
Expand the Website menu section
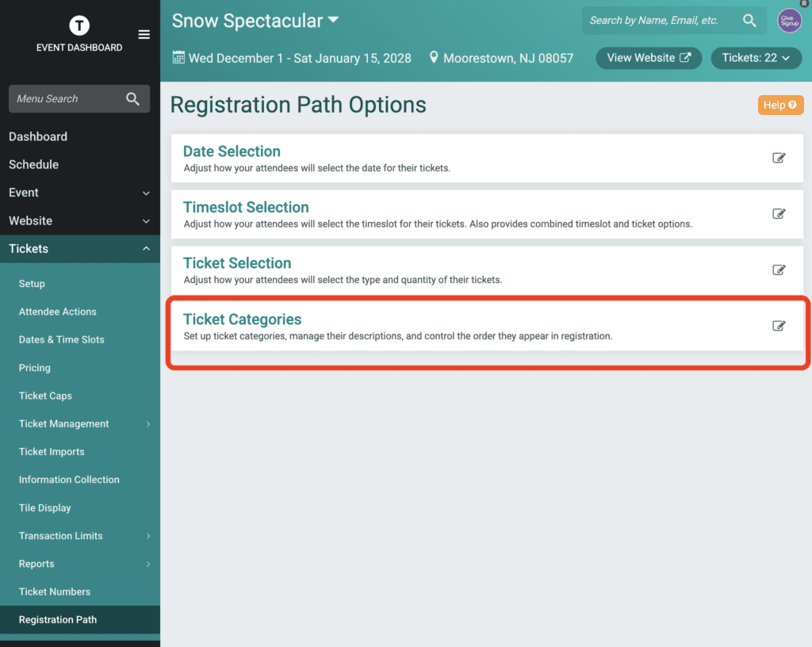point(80,220)
